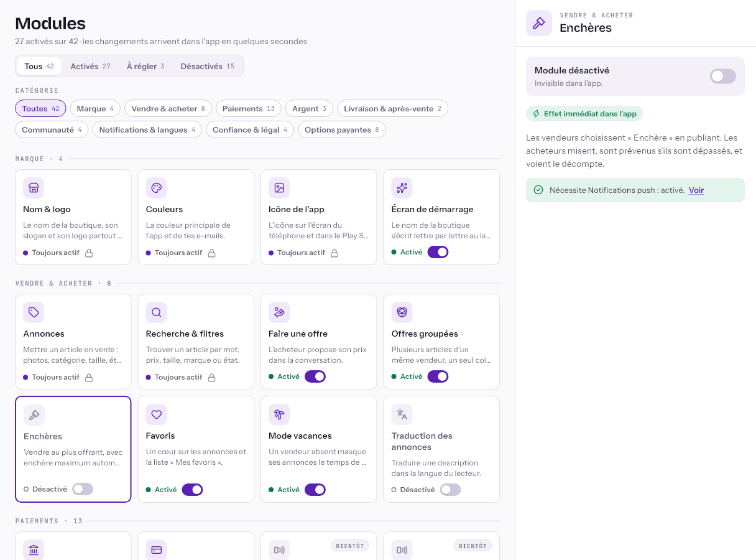Click the Voir link in notifications notice
This screenshot has width=756, height=560.
coord(696,190)
